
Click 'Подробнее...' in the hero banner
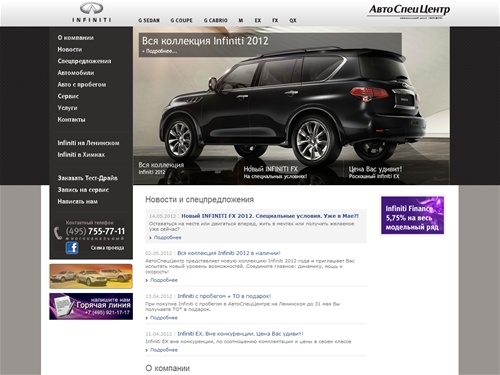coord(160,51)
